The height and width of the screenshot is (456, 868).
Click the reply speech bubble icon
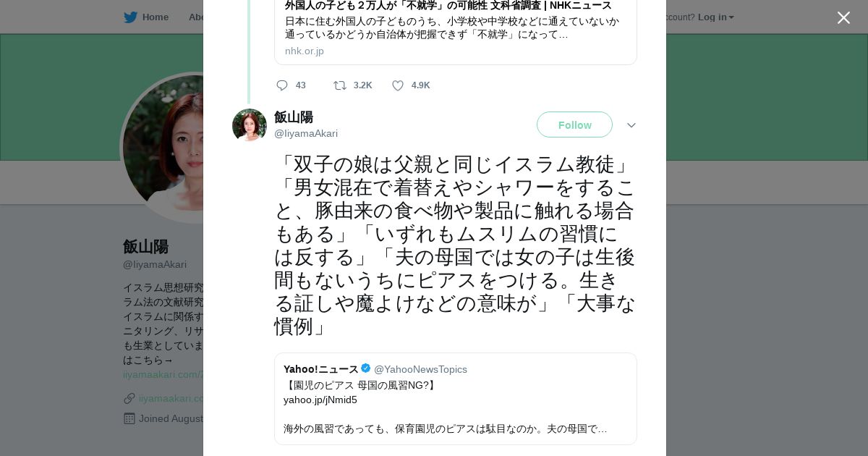coord(282,85)
